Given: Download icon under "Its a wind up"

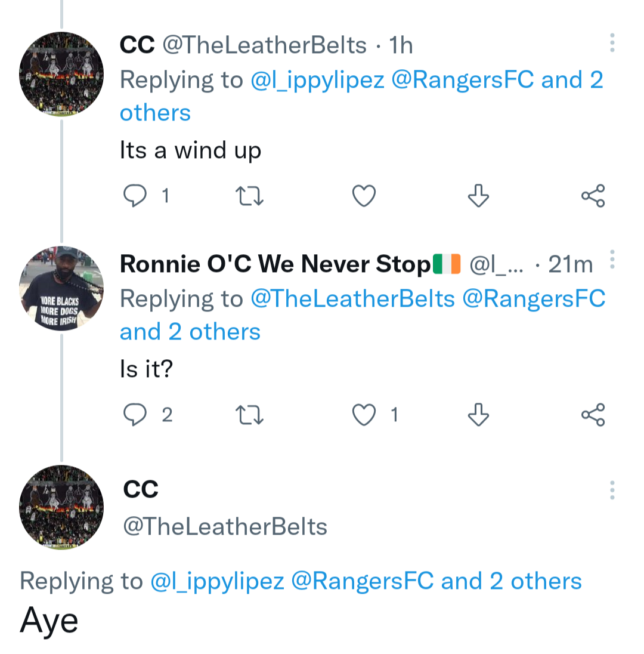Looking at the screenshot, I should point(478,196).
